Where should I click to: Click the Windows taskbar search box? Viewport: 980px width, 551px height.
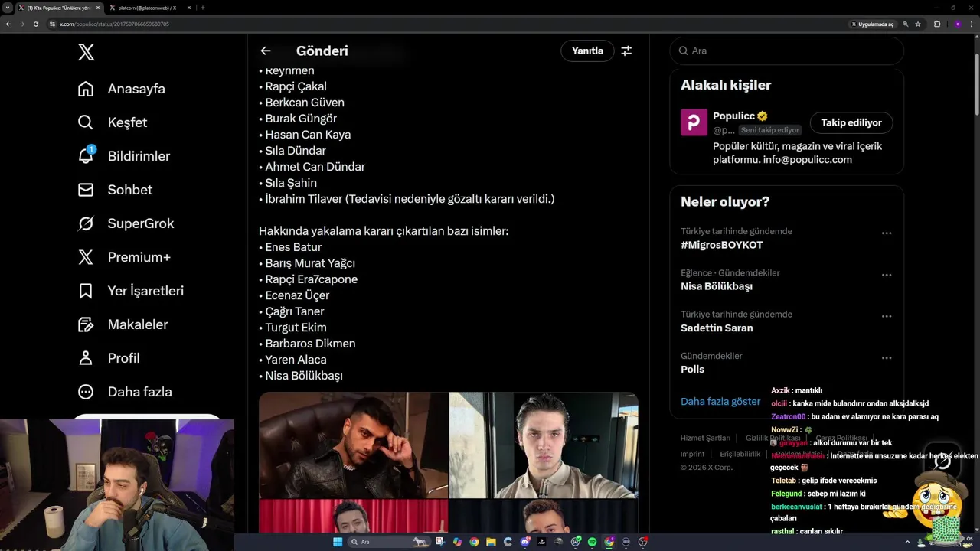389,542
